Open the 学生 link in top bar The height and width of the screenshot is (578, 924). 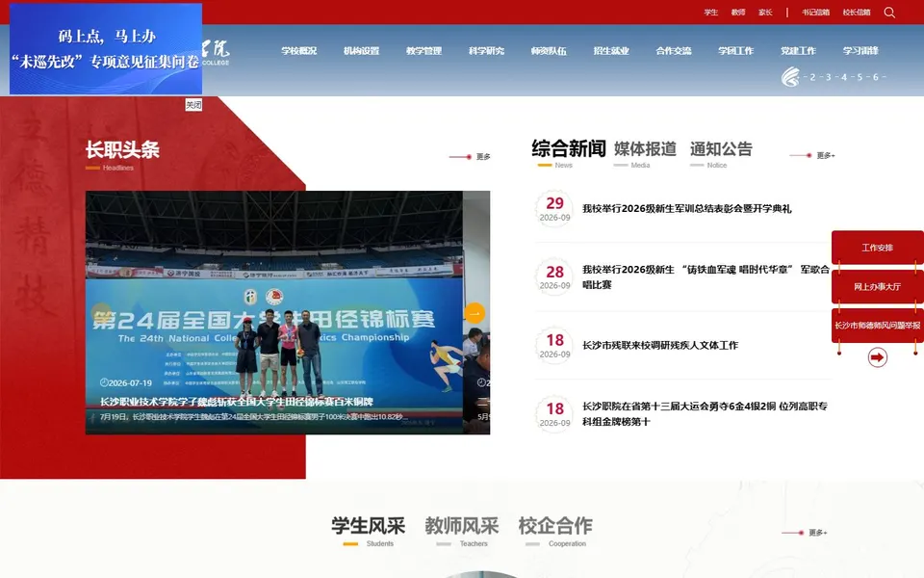[x=710, y=13]
